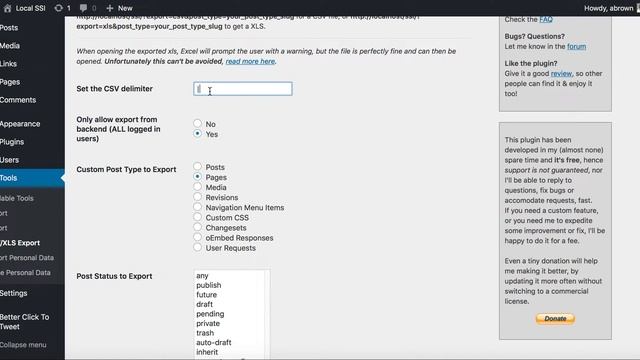Open the Pages menu in sidebar
This screenshot has height=360, width=640.
pos(10,82)
